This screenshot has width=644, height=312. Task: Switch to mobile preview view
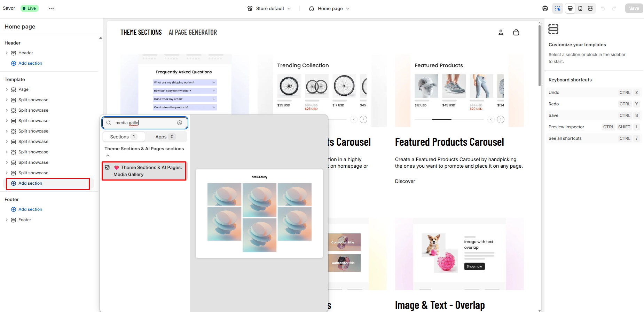pos(580,8)
